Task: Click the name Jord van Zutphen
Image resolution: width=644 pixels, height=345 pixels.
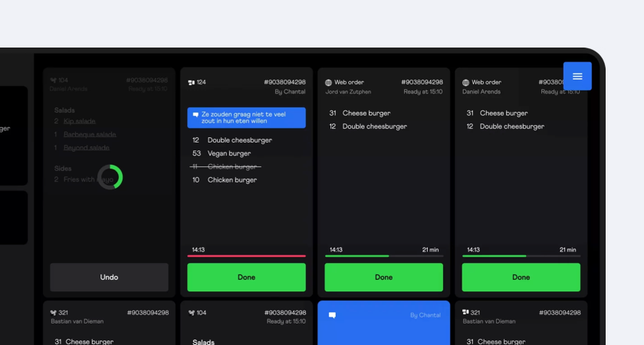Action: click(348, 91)
